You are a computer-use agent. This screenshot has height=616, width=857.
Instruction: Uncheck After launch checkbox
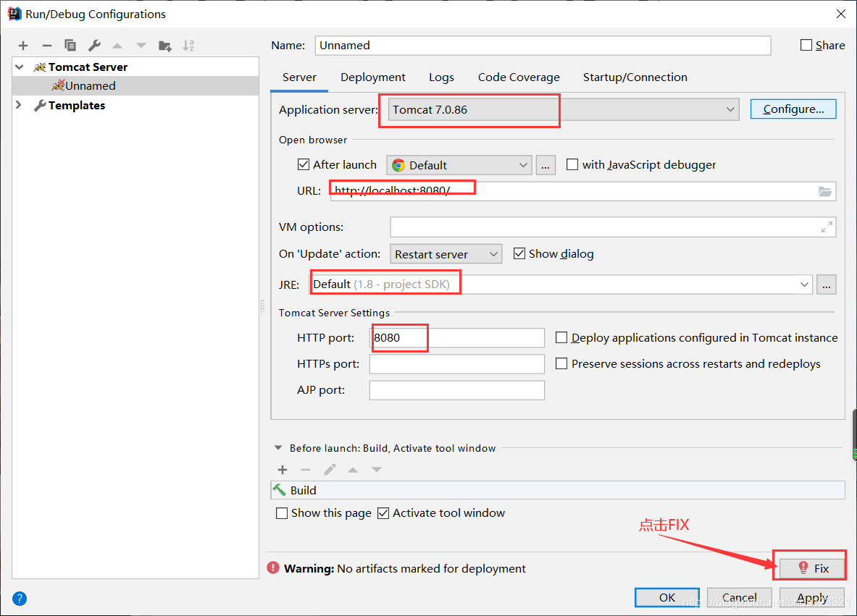304,164
